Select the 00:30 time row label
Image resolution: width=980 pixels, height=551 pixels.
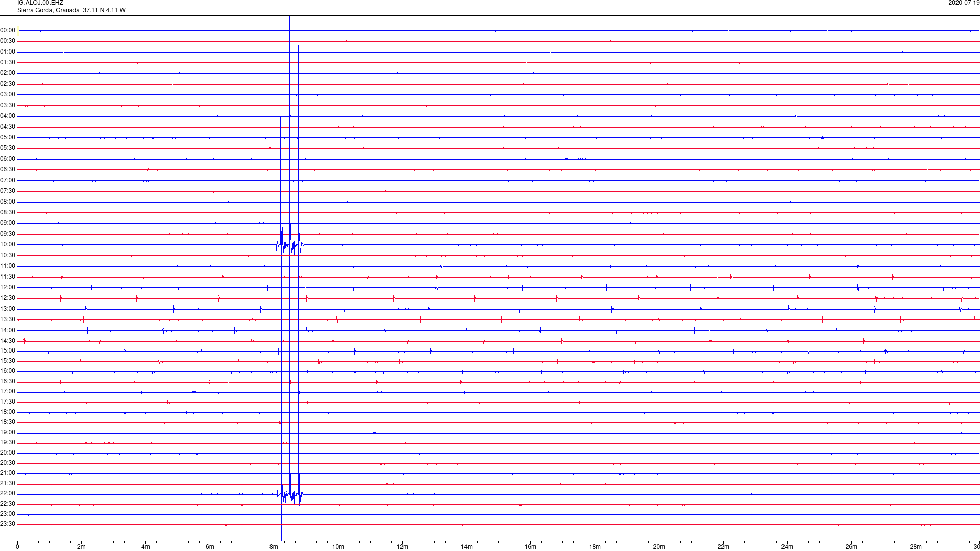tap(8, 41)
